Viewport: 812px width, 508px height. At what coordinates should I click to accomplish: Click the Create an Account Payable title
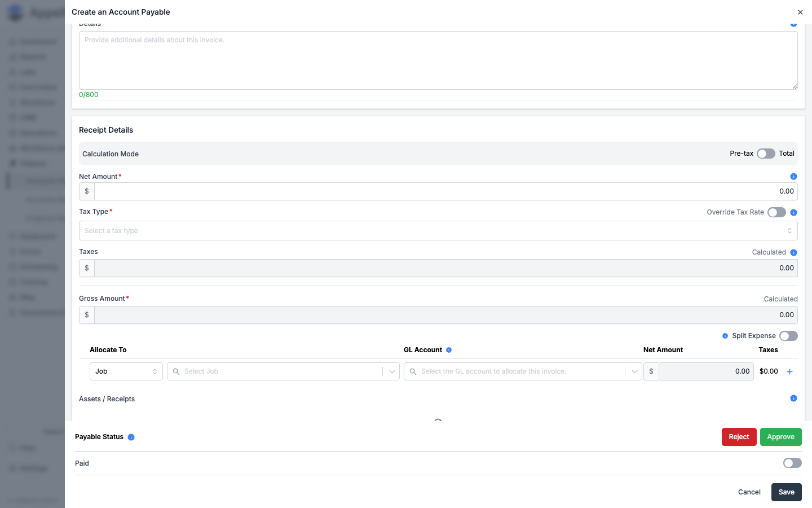pos(121,12)
